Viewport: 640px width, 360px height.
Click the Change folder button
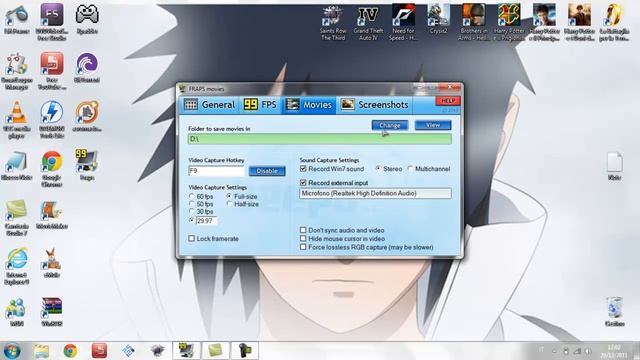pos(390,125)
